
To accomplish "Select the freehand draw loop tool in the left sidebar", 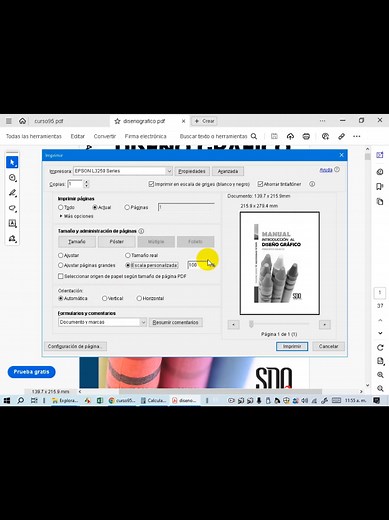I will [x=12, y=208].
